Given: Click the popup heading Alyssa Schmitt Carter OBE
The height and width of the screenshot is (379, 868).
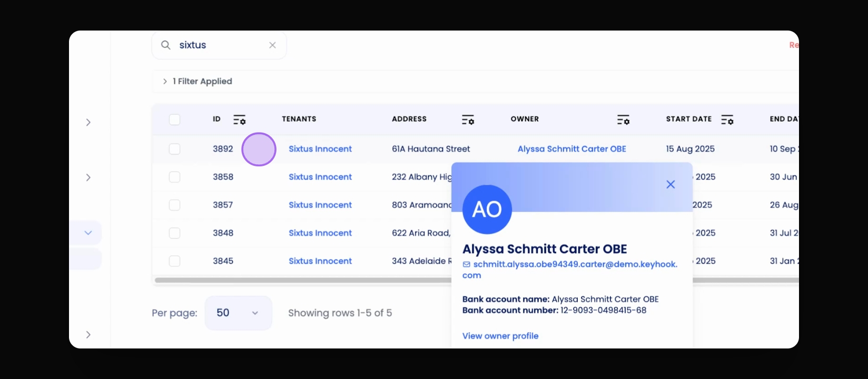Looking at the screenshot, I should (x=545, y=249).
